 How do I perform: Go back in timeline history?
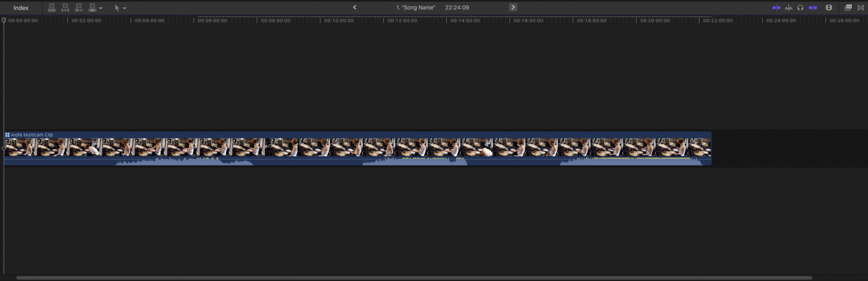[x=354, y=8]
